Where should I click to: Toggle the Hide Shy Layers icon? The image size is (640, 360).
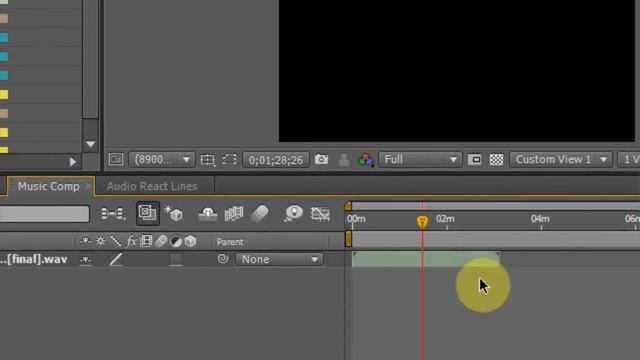207,213
